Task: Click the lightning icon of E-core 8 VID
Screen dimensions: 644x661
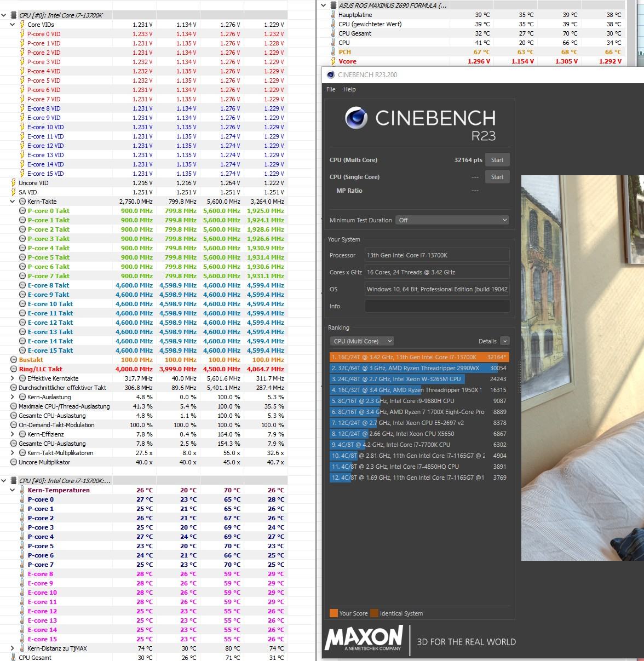Action: [x=22, y=108]
